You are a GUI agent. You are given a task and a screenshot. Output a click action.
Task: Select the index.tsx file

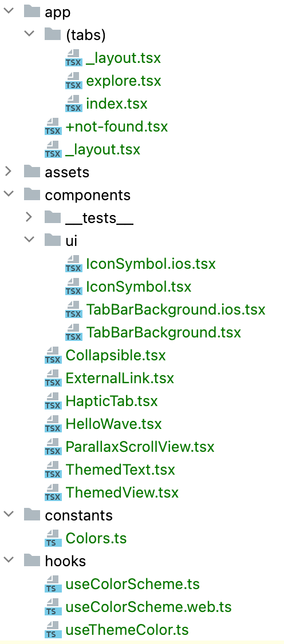117,104
